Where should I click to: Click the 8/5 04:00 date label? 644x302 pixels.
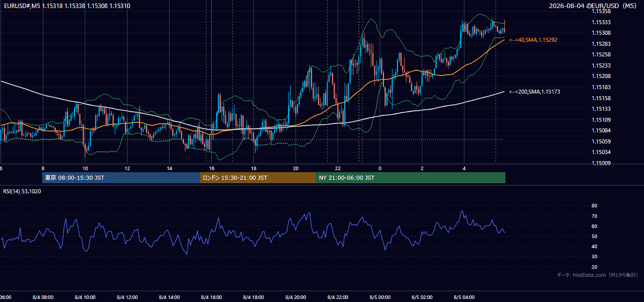pos(464,297)
